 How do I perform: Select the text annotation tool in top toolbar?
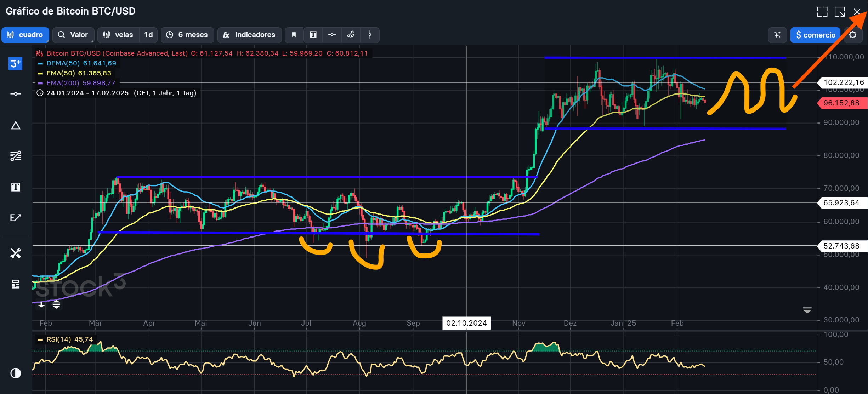313,35
